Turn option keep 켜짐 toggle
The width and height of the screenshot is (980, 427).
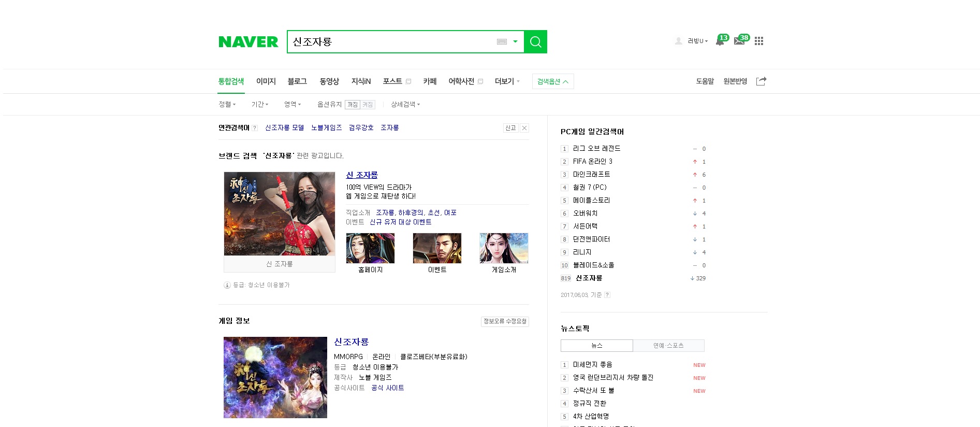368,105
